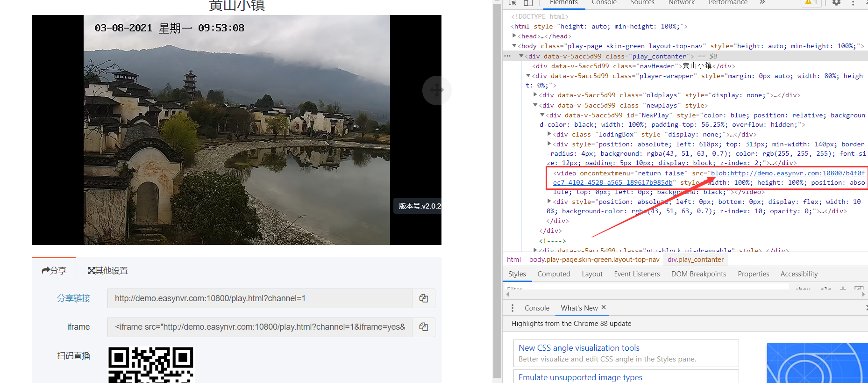
Task: Select the html breadcrumb
Action: [513, 260]
